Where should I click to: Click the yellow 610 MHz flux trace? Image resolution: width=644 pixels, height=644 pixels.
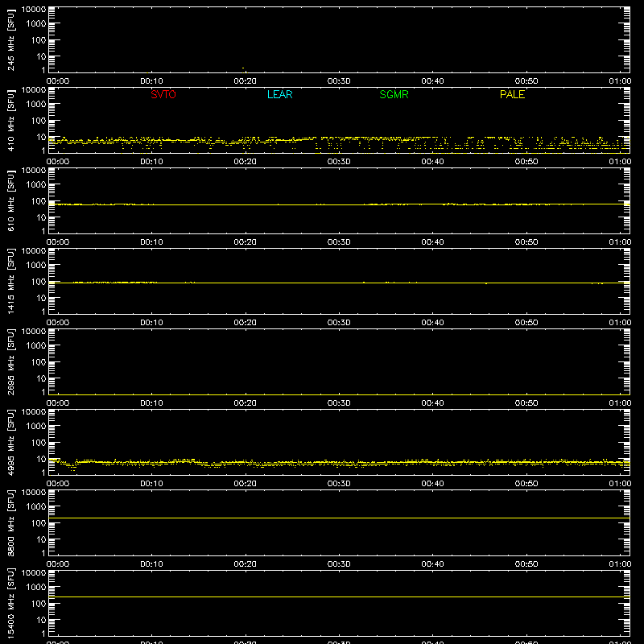point(339,204)
